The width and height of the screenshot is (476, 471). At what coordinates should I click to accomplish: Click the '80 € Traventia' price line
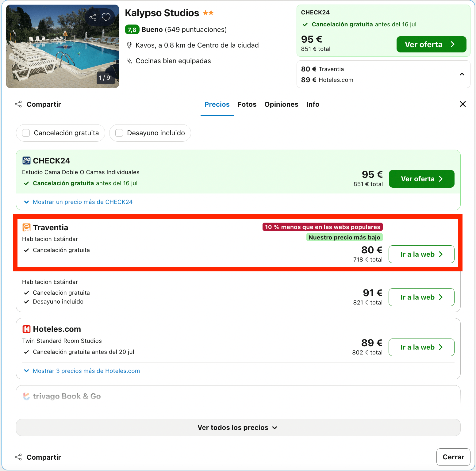[x=322, y=69]
